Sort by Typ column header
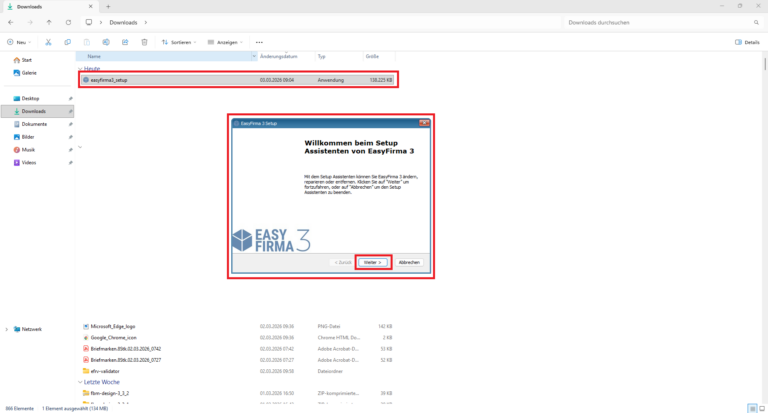768x413 pixels. click(x=322, y=56)
